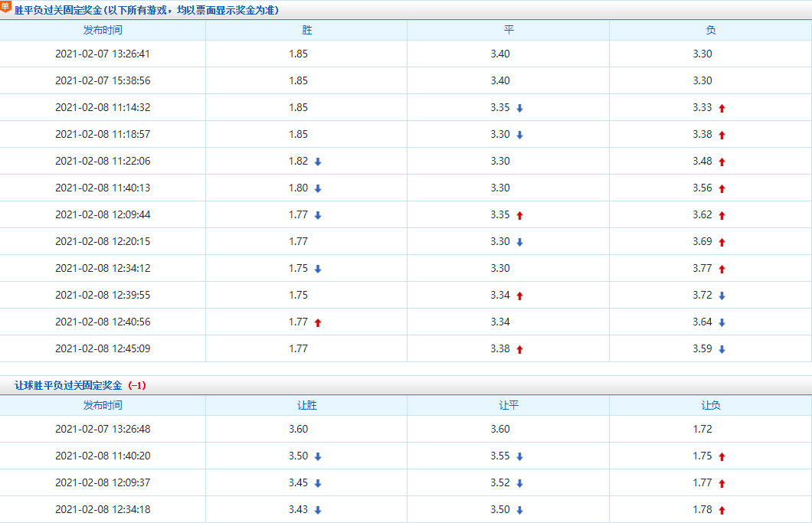
Task: Click blue down arrow beside 3.43
Action: click(318, 511)
